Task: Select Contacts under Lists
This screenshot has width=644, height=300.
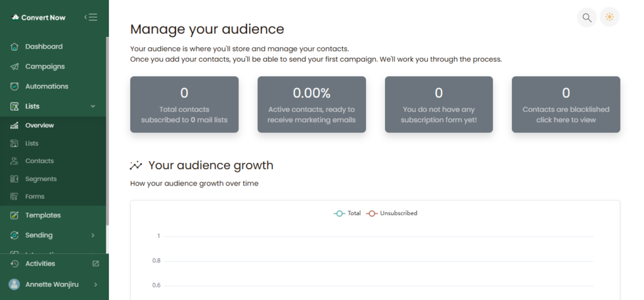Action: tap(40, 161)
